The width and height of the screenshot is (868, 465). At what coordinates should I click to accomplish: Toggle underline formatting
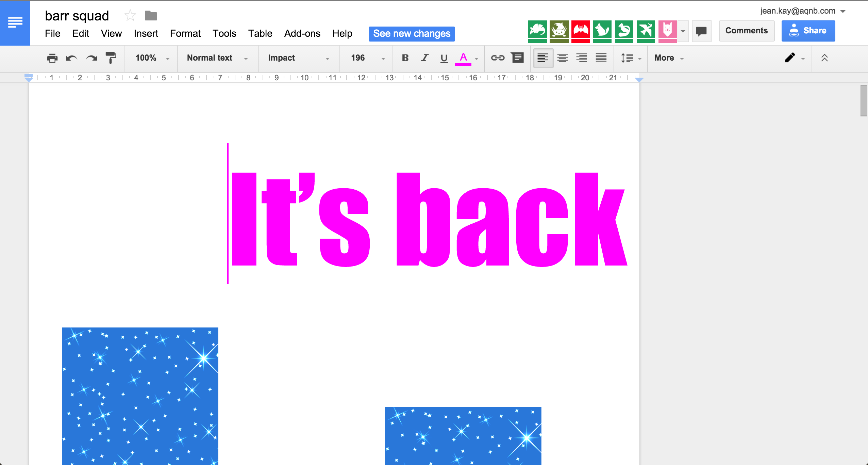(x=444, y=58)
